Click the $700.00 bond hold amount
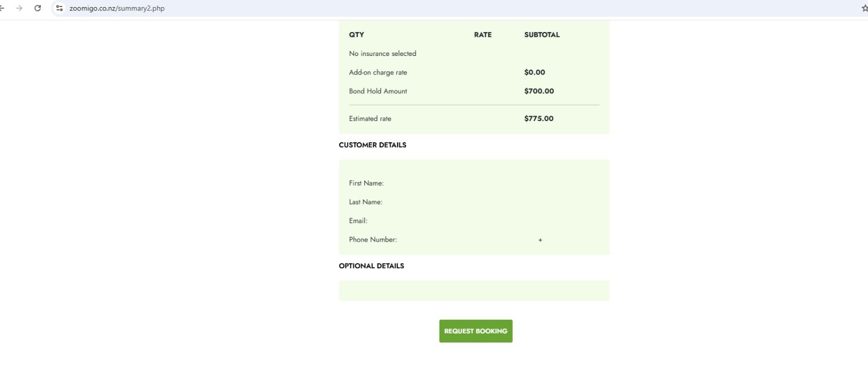The height and width of the screenshot is (373, 868). pos(539,91)
